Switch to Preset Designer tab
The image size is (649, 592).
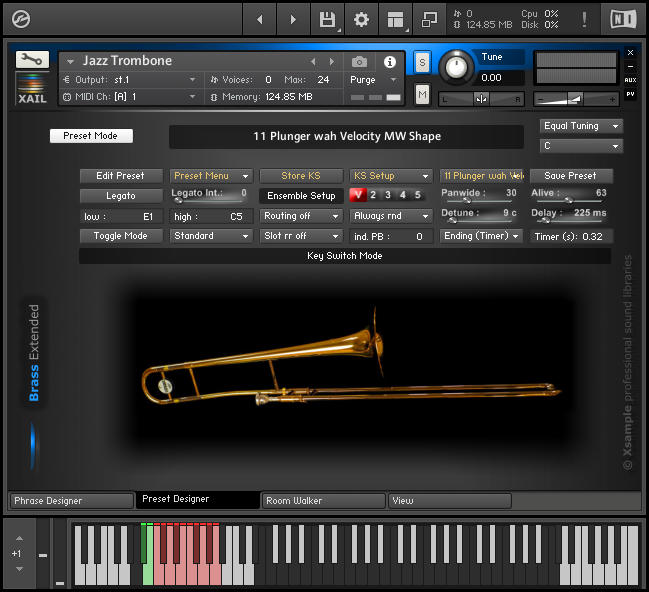point(198,500)
